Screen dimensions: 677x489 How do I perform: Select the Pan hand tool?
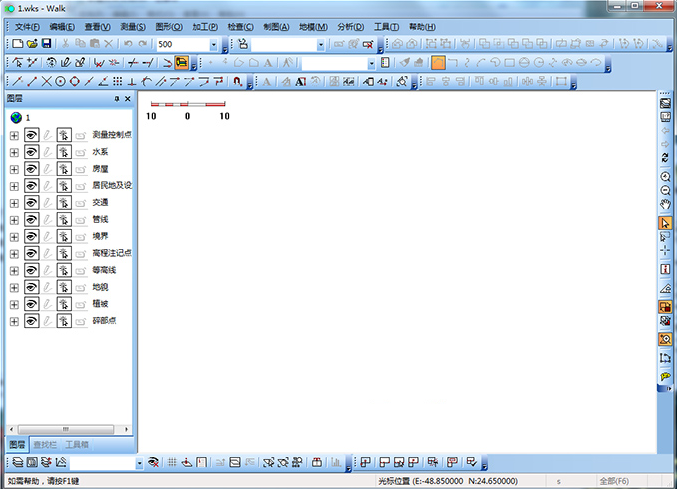(x=665, y=205)
